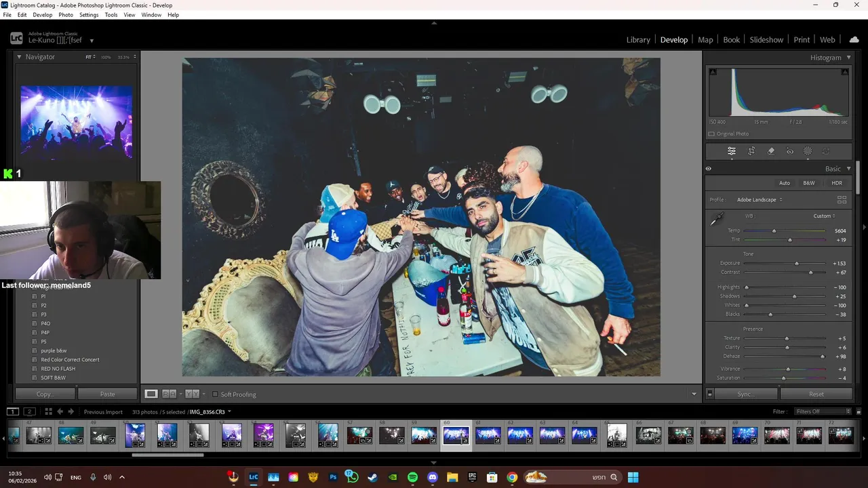The width and height of the screenshot is (868, 488).
Task: Click the Copy... settings button
Action: coord(45,394)
